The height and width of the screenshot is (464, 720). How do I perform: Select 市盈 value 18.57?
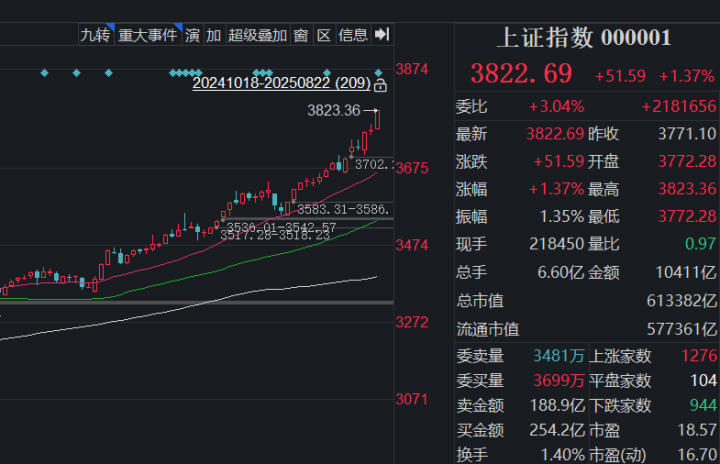point(697,430)
